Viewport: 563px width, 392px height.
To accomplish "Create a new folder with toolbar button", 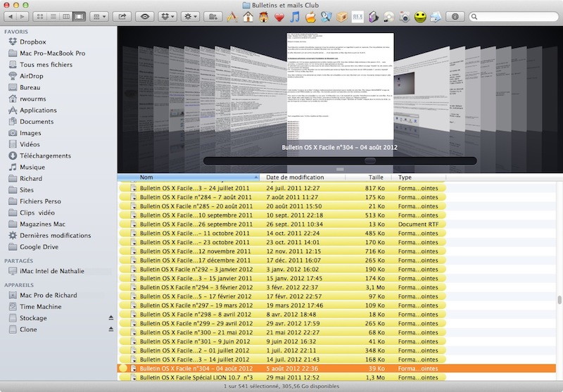I will pyautogui.click(x=213, y=16).
